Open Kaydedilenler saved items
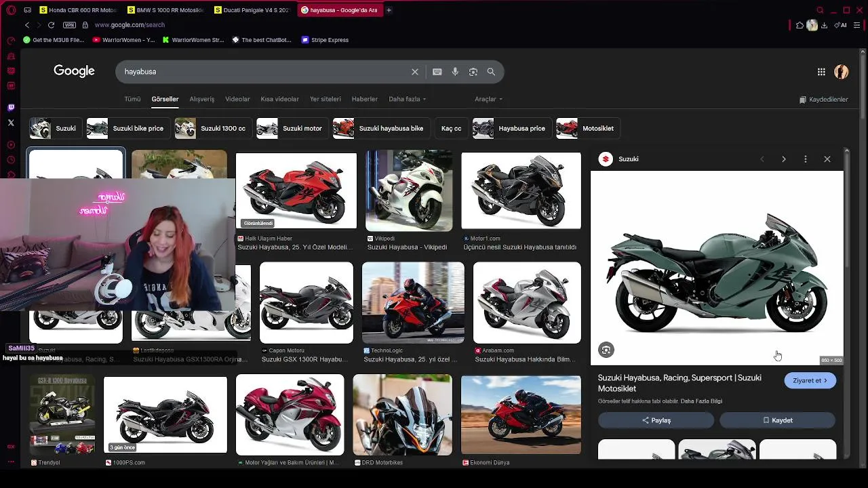The height and width of the screenshot is (488, 868). tap(824, 100)
